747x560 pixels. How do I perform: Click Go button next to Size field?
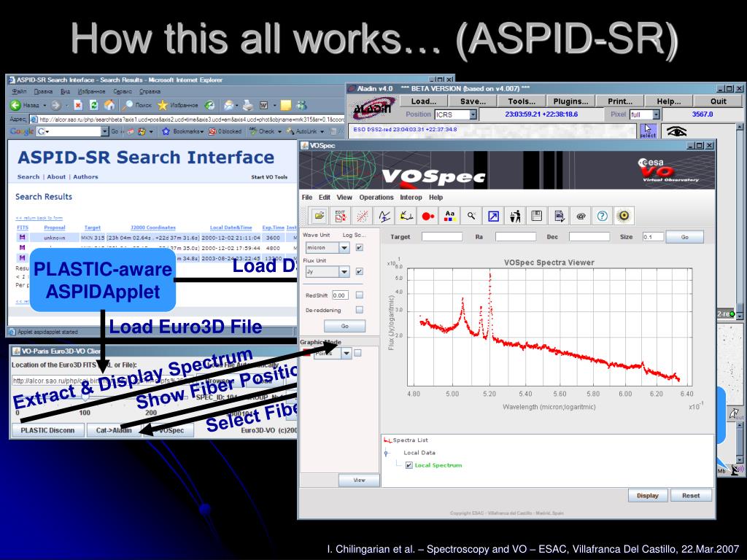684,237
